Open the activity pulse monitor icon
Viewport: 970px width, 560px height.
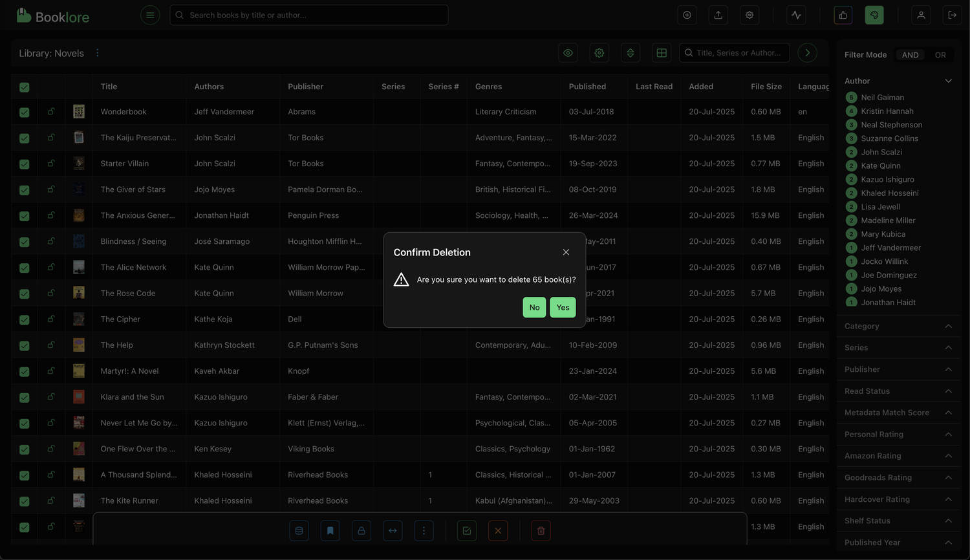pyautogui.click(x=796, y=15)
